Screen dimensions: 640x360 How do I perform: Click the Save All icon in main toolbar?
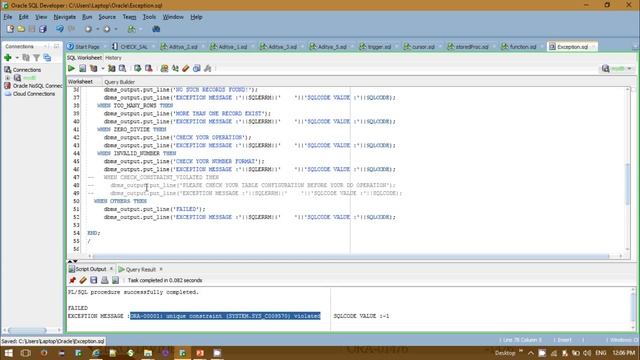(x=43, y=29)
